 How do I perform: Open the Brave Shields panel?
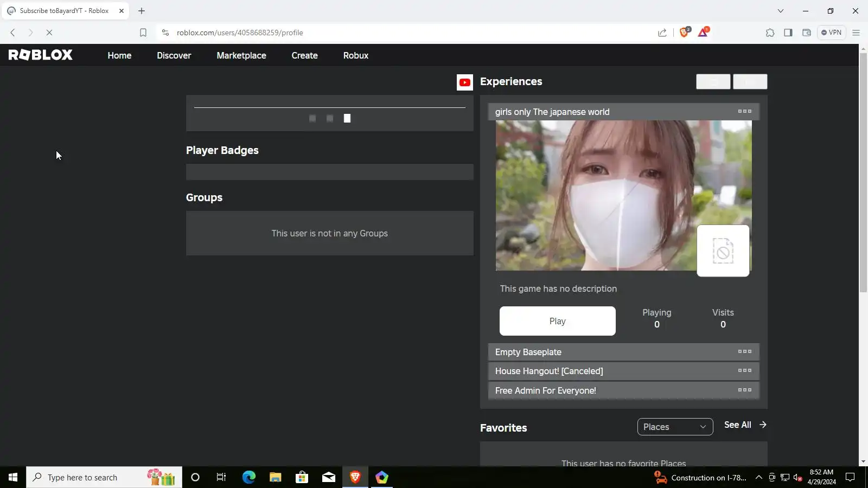[x=685, y=32]
